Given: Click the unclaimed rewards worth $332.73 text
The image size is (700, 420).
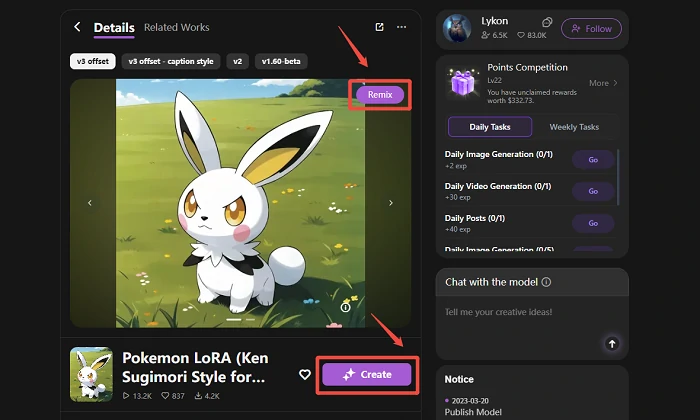Looking at the screenshot, I should pos(532,96).
